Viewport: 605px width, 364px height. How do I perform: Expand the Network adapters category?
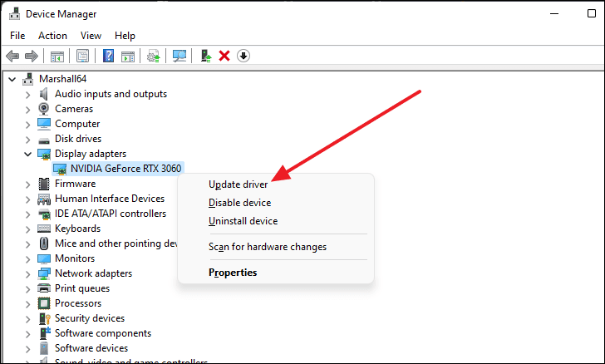(x=27, y=274)
